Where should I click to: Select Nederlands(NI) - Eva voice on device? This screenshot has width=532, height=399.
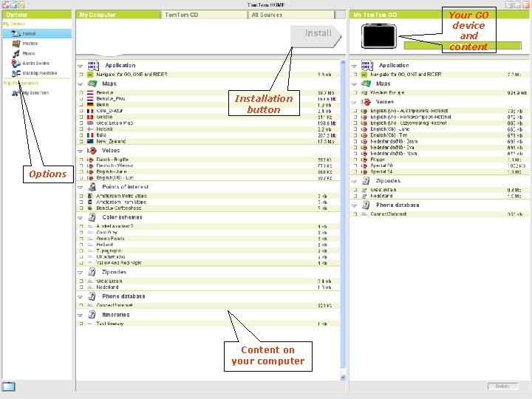point(440,147)
